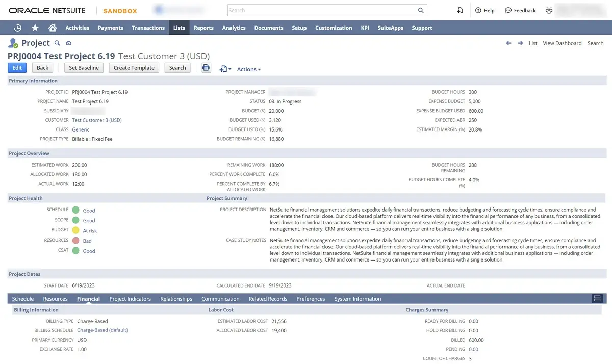
Task: Click the blue Edit button
Action: (x=17, y=68)
